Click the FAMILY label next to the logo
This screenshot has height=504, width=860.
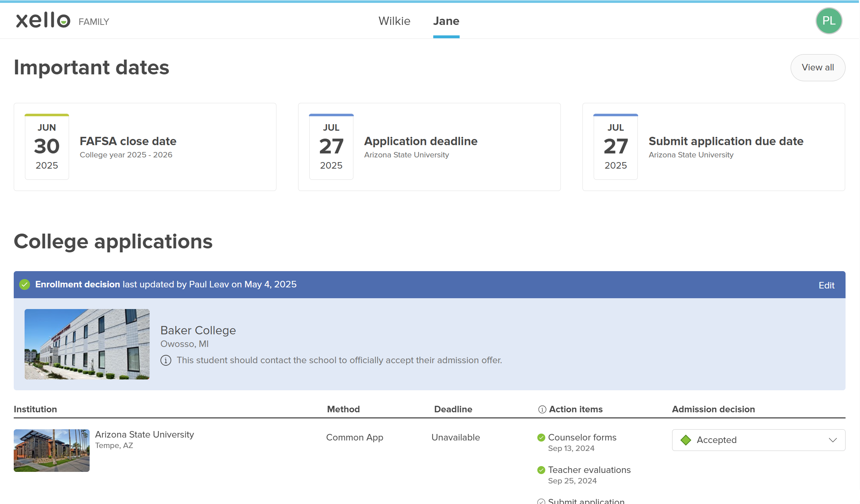tap(94, 22)
